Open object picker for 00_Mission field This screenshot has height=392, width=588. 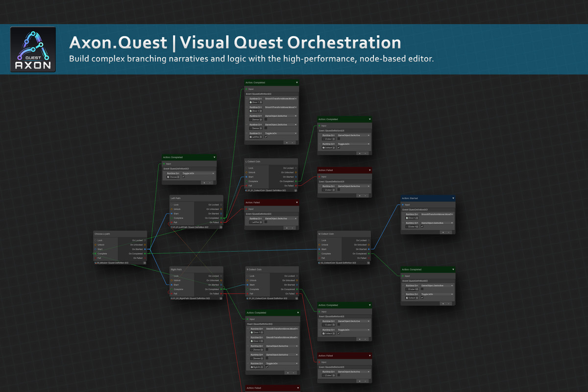[145, 263]
